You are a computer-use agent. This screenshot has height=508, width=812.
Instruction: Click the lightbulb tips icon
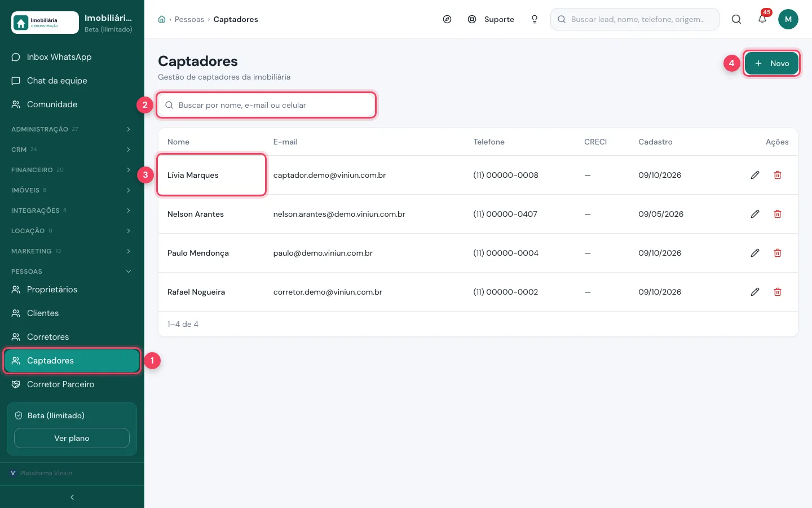[x=535, y=19]
